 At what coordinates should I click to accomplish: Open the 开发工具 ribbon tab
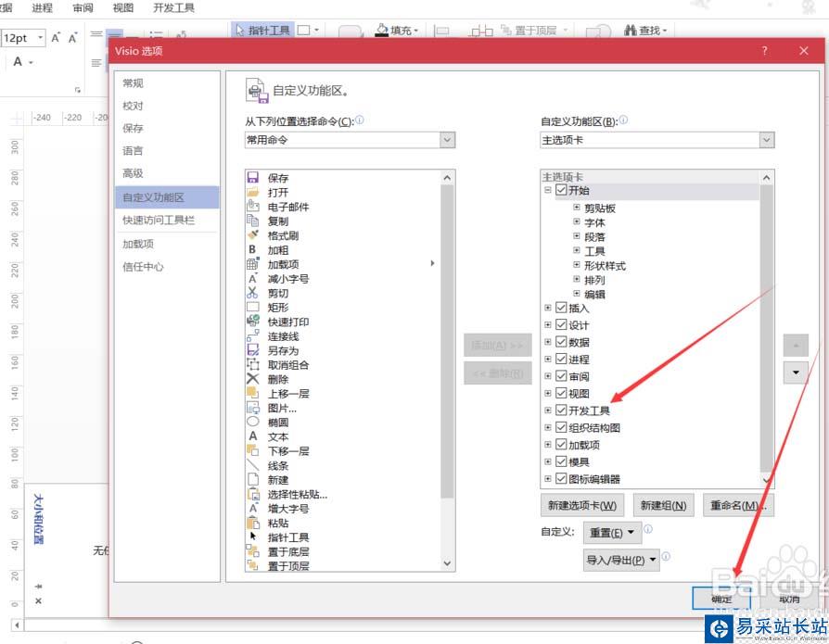[x=174, y=8]
